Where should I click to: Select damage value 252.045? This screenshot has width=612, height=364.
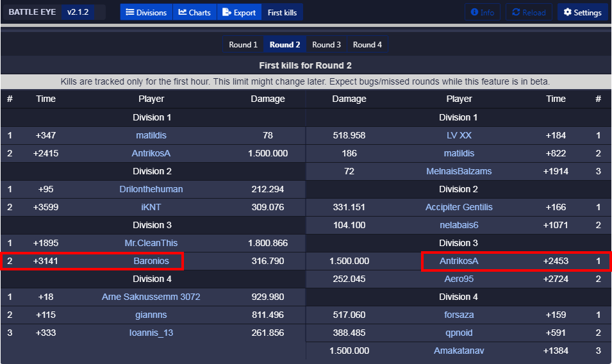pos(349,279)
